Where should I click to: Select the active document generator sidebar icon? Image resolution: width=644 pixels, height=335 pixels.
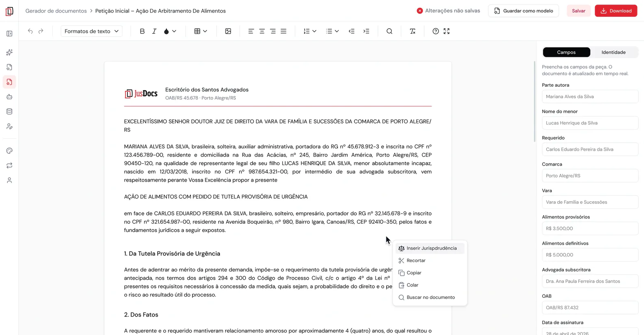click(9, 82)
